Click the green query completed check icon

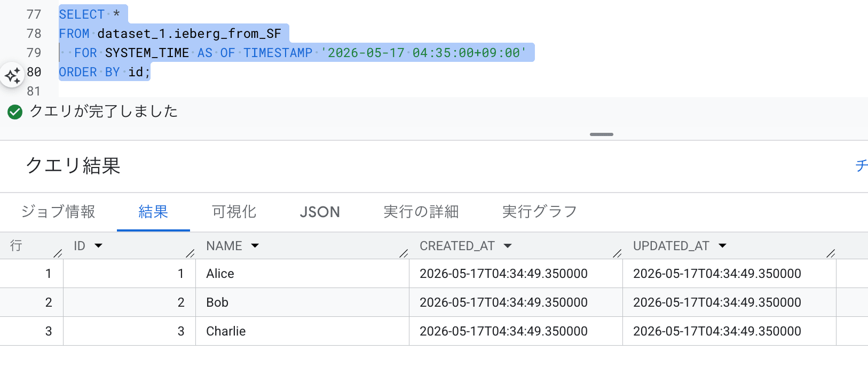[15, 112]
